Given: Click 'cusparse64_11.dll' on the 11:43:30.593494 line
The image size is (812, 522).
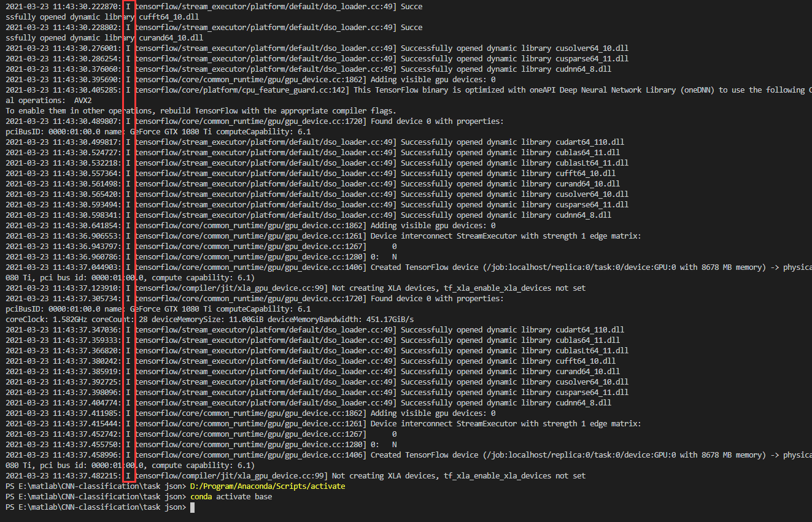Looking at the screenshot, I should point(592,205).
